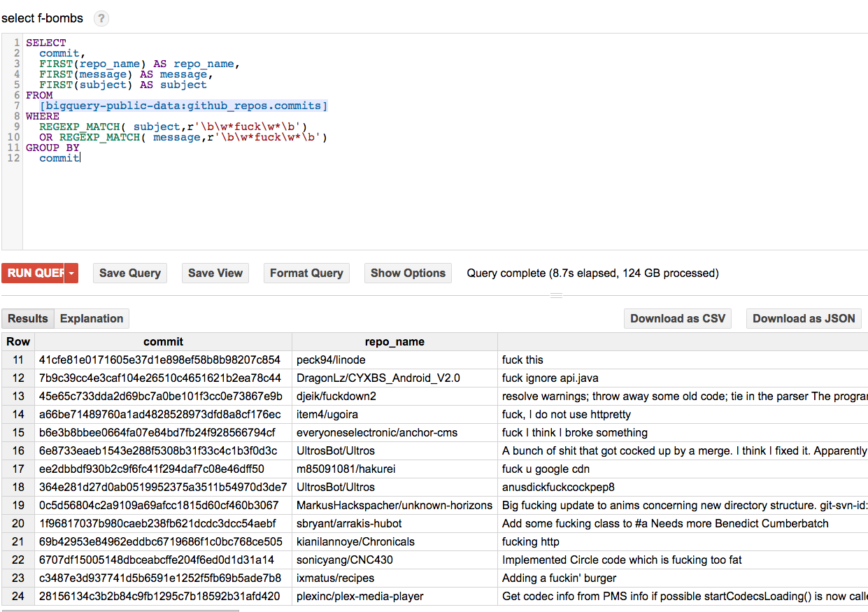The height and width of the screenshot is (612, 868).
Task: Click repo cell kianilannoye/Chronicals
Action: pos(394,541)
